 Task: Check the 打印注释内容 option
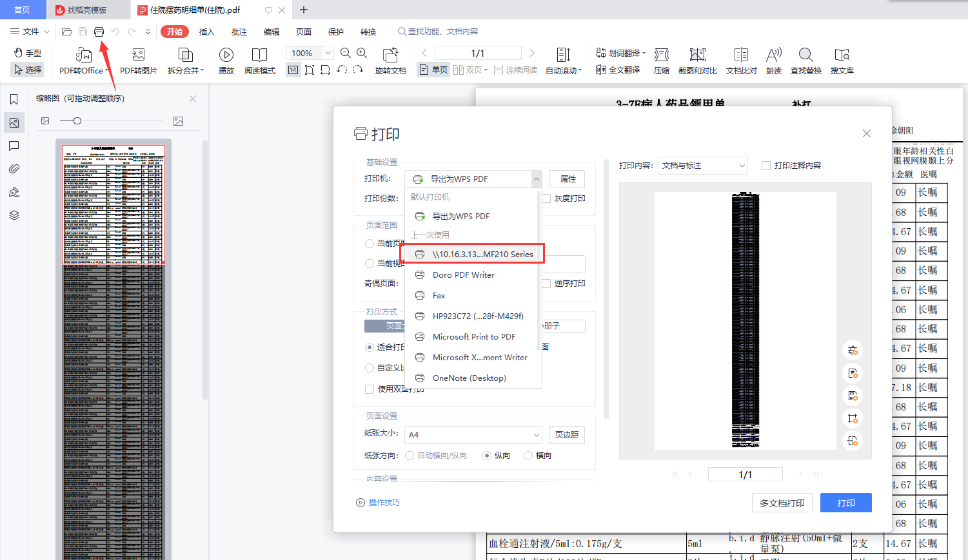pos(765,165)
